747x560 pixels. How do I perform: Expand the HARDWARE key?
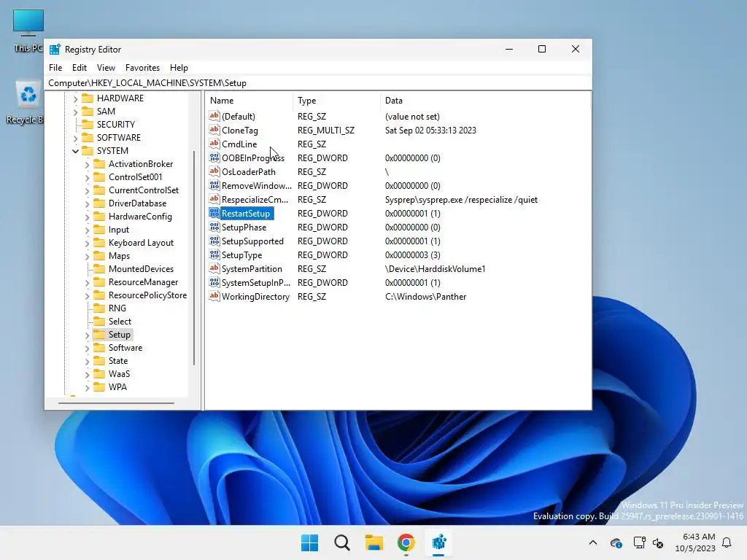coord(75,98)
